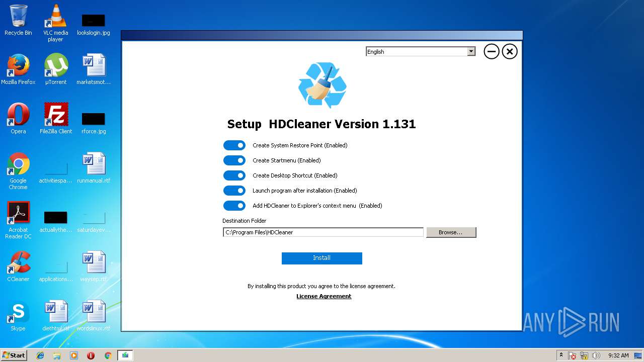
Task: Select Skype desktop shortcut
Action: [x=18, y=316]
